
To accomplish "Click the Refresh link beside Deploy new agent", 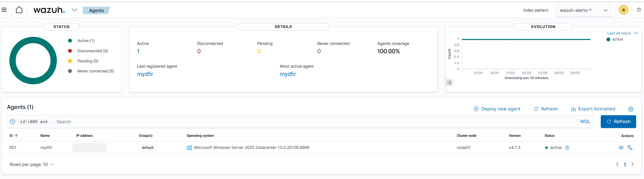I will click(546, 109).
